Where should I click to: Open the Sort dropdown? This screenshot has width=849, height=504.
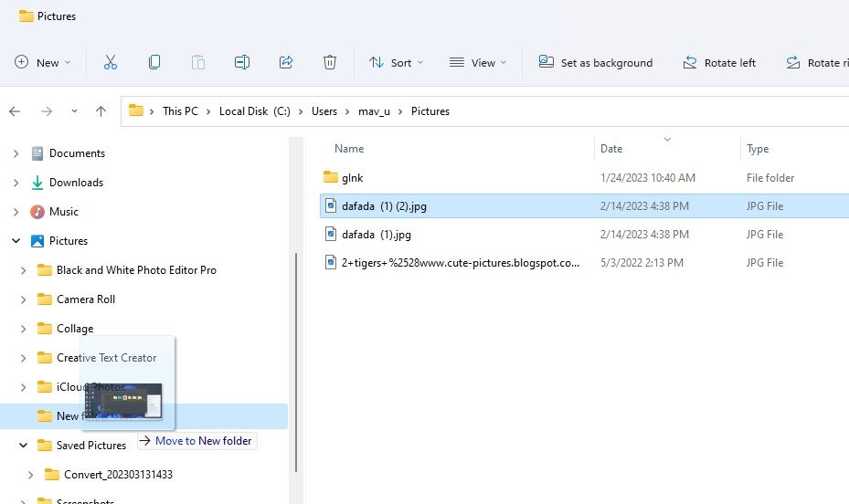(397, 62)
